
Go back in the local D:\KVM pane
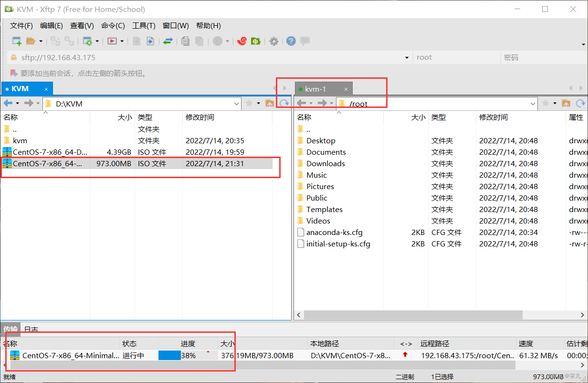click(x=8, y=103)
